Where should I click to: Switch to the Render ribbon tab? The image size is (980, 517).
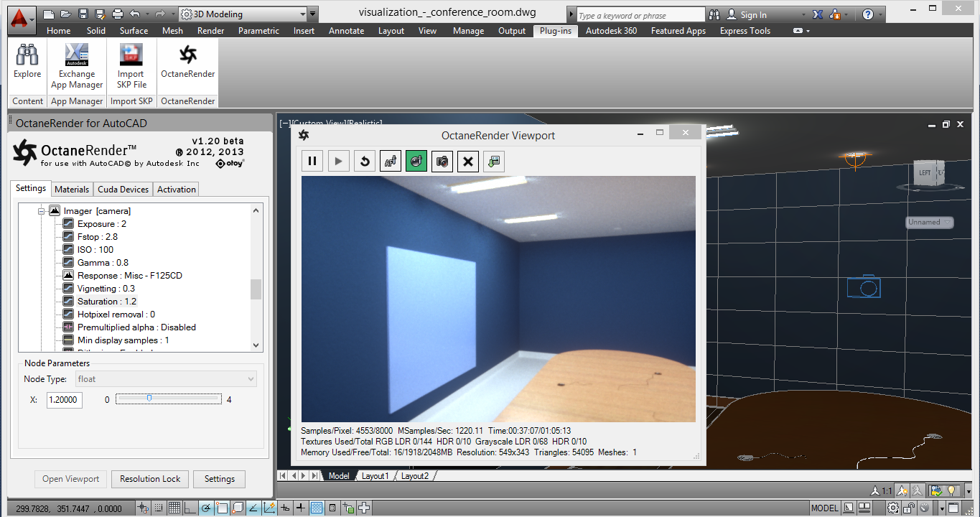[210, 31]
